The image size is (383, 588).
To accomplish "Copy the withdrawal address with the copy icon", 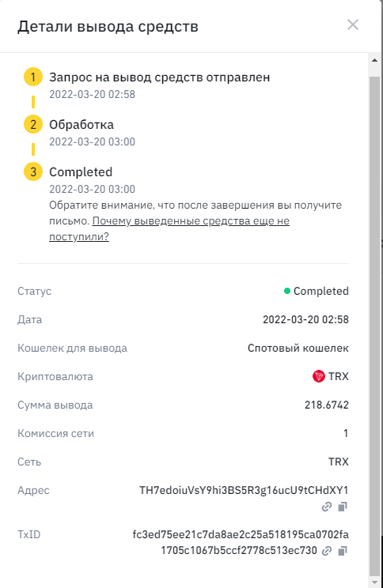I will click(x=343, y=507).
